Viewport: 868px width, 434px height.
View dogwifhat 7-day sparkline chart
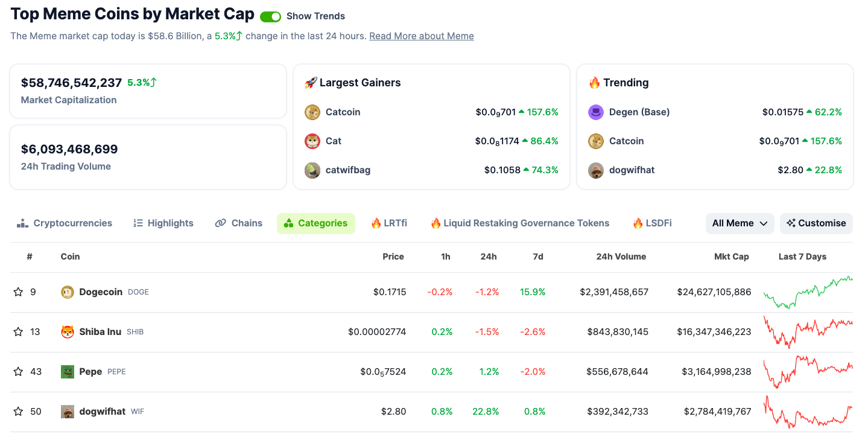(x=808, y=412)
